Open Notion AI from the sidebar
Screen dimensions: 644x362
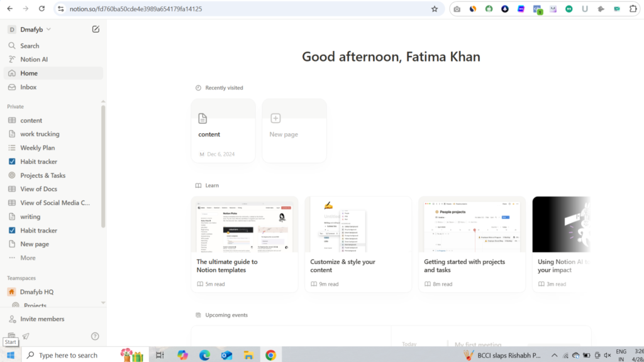click(x=34, y=60)
